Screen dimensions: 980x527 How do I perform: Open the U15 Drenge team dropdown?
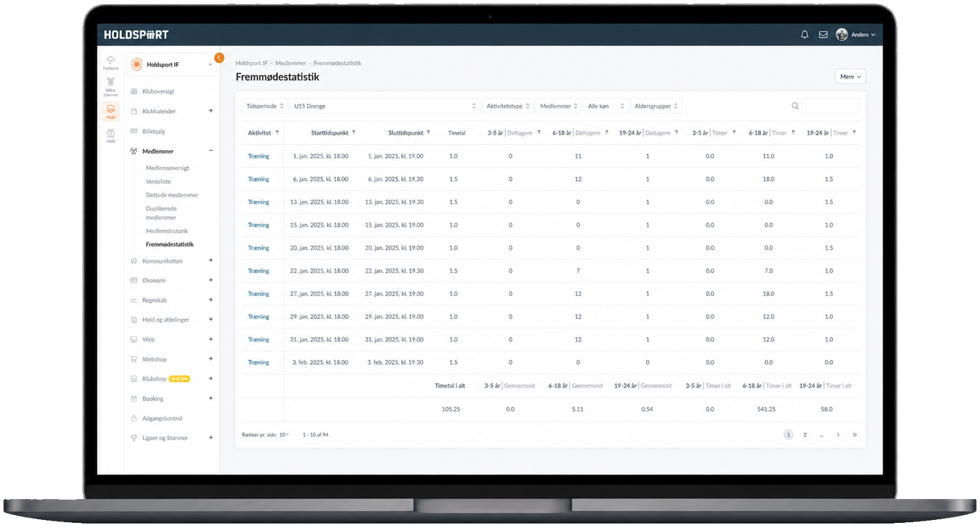384,106
